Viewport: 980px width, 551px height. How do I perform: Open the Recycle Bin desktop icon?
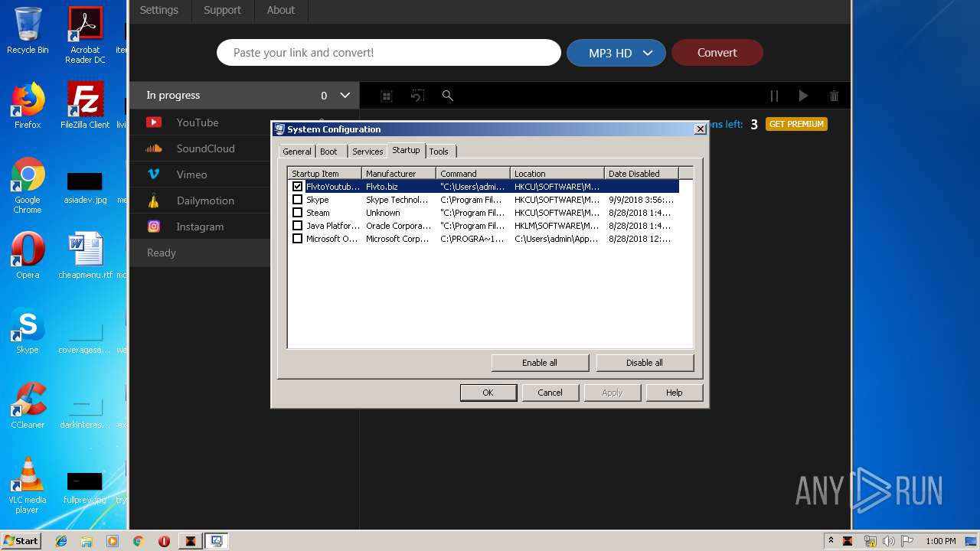pyautogui.click(x=28, y=31)
